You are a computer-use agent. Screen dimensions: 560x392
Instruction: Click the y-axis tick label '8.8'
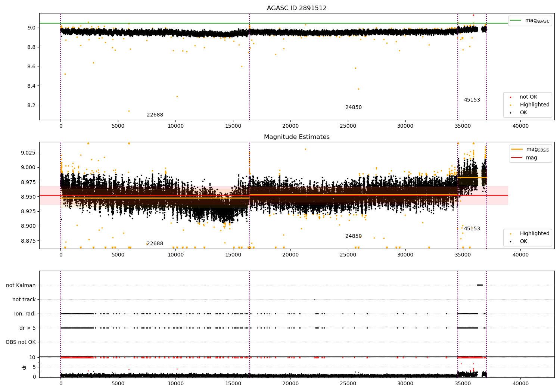[32, 47]
